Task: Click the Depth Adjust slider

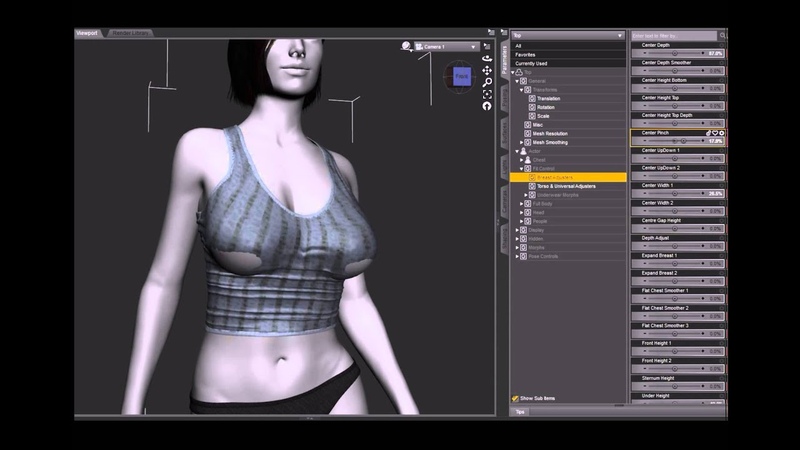Action: click(x=678, y=246)
